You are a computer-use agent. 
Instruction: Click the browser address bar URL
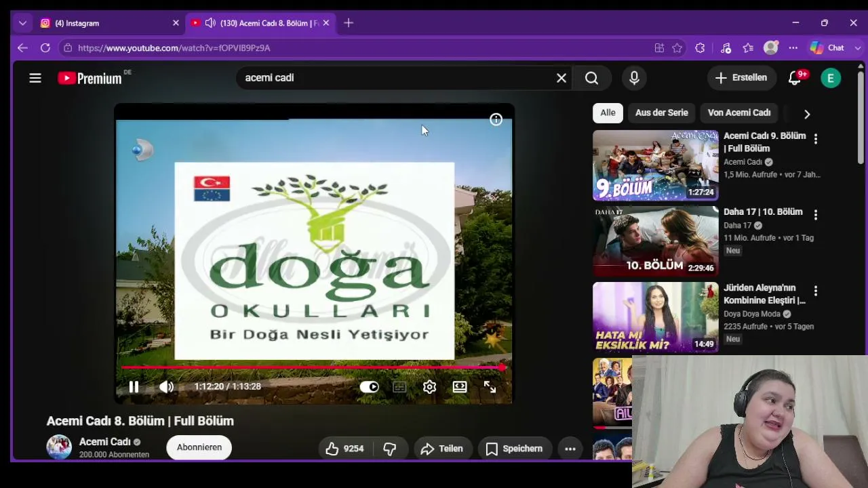click(x=174, y=48)
